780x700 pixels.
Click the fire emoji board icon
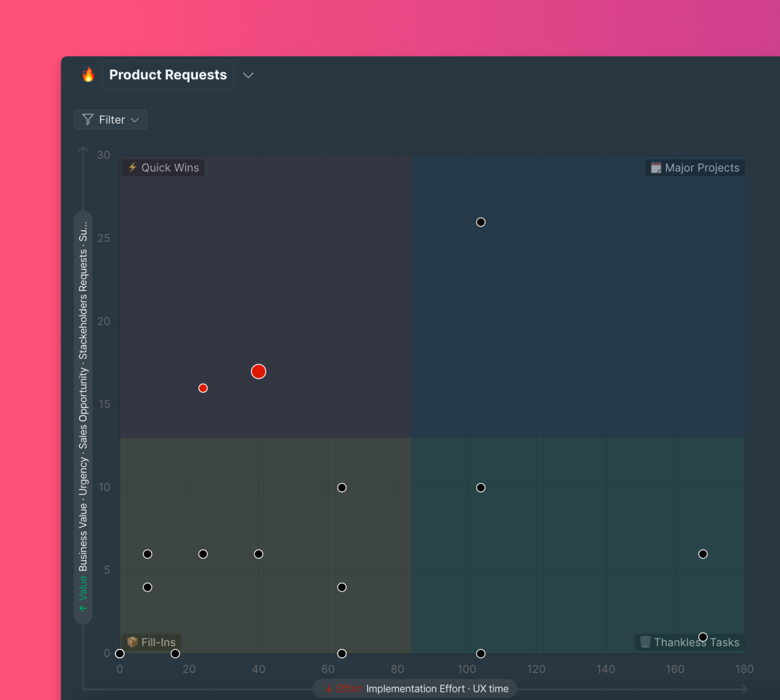point(88,75)
